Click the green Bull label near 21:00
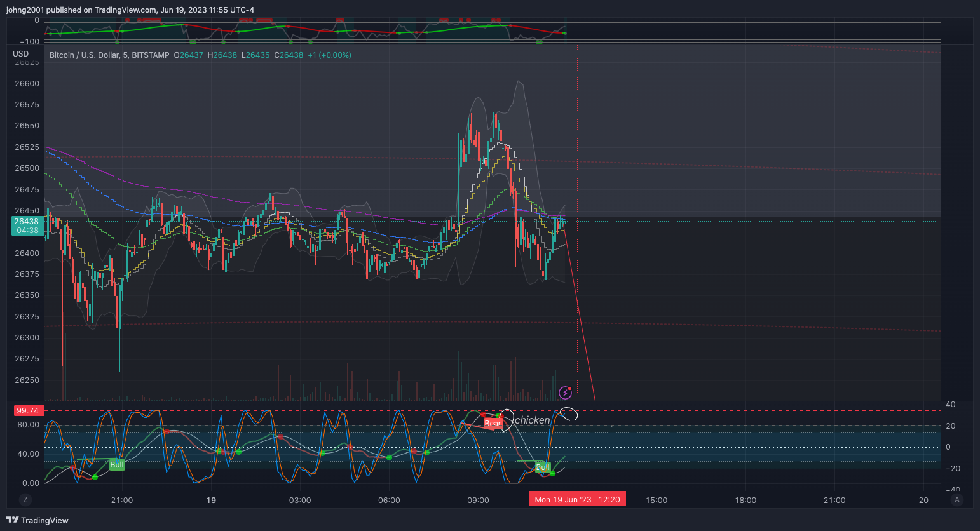980x531 pixels. (x=117, y=465)
